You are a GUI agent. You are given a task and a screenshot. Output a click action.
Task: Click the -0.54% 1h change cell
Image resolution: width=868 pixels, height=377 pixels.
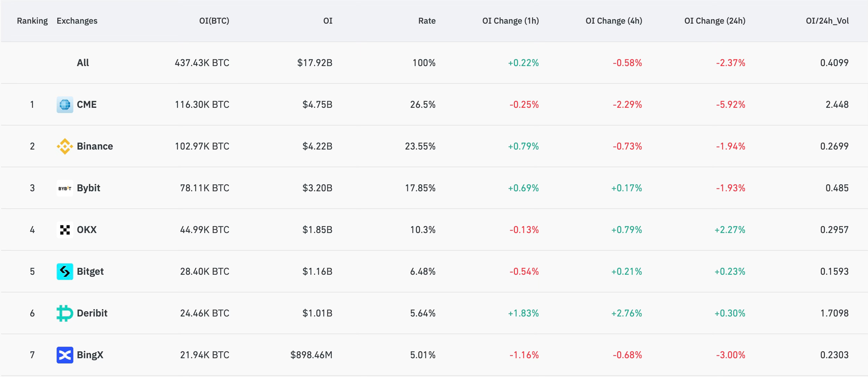point(524,272)
